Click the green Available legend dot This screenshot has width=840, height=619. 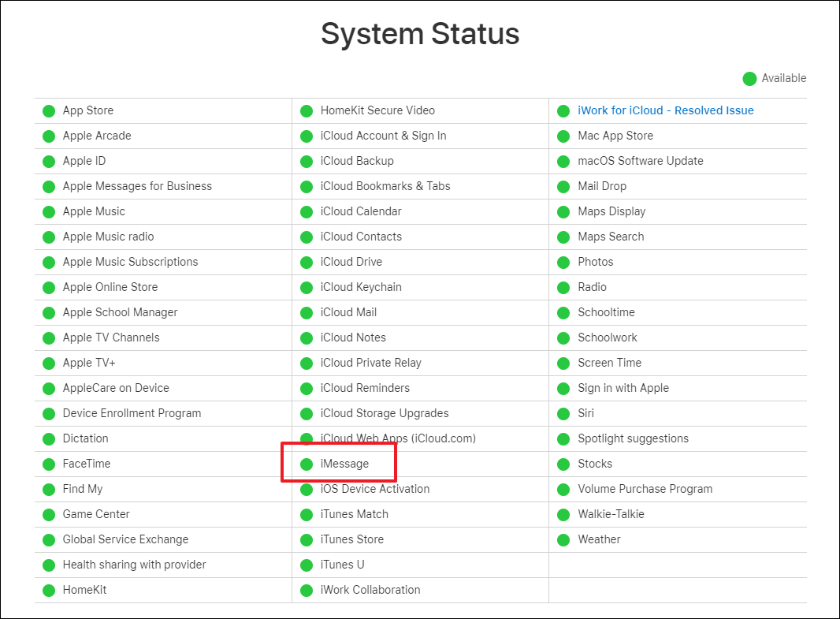(749, 79)
